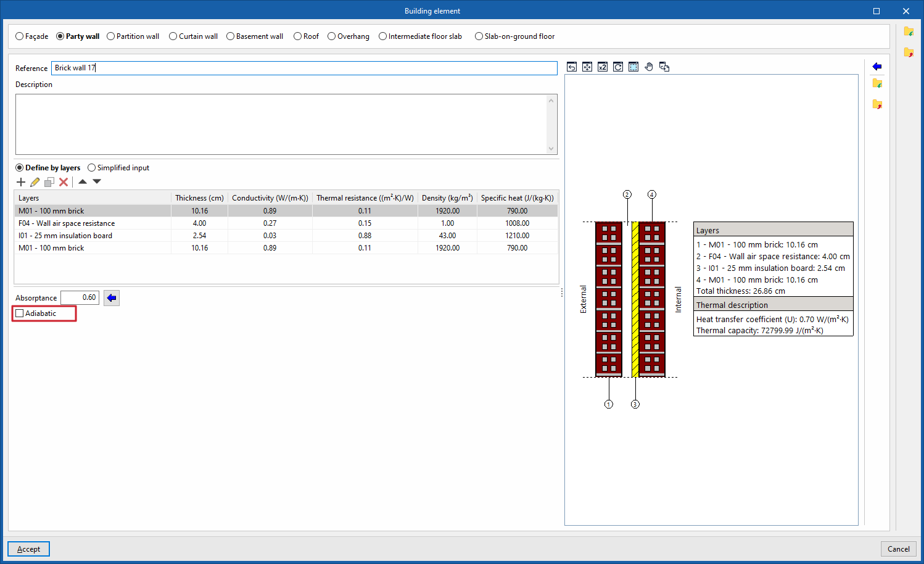924x564 pixels.
Task: Click the Description box scroll down arrow
Action: coord(551,149)
